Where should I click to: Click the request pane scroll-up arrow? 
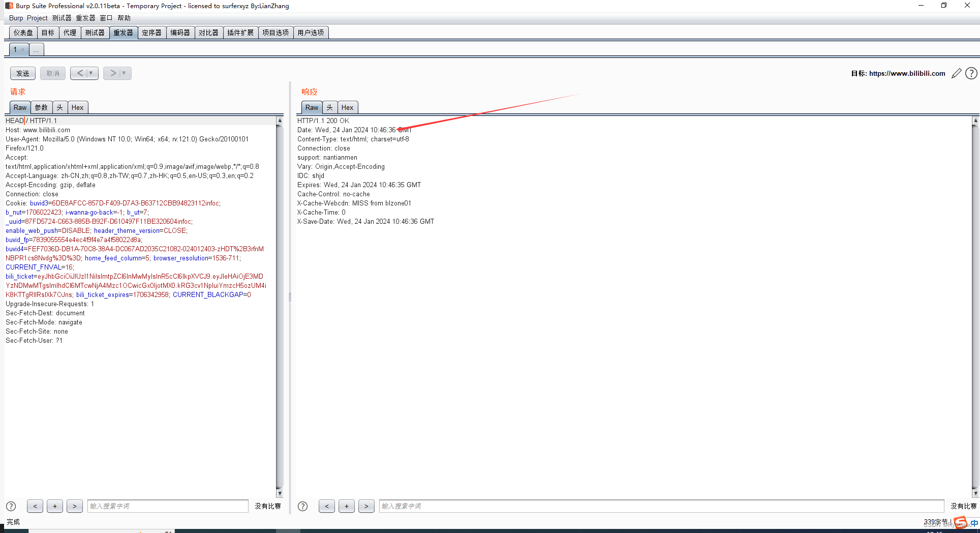(x=280, y=121)
